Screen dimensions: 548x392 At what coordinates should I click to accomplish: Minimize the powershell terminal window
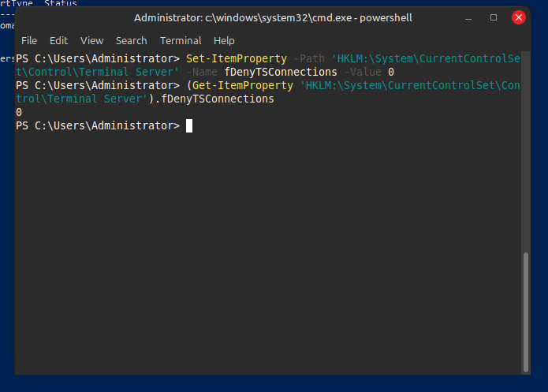(471, 17)
